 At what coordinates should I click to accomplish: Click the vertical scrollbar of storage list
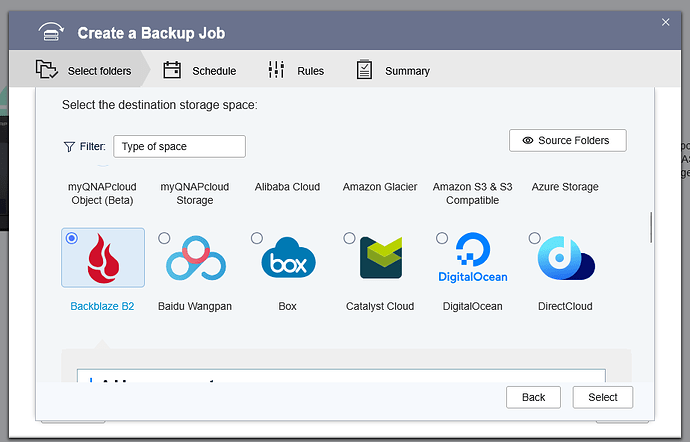click(651, 227)
